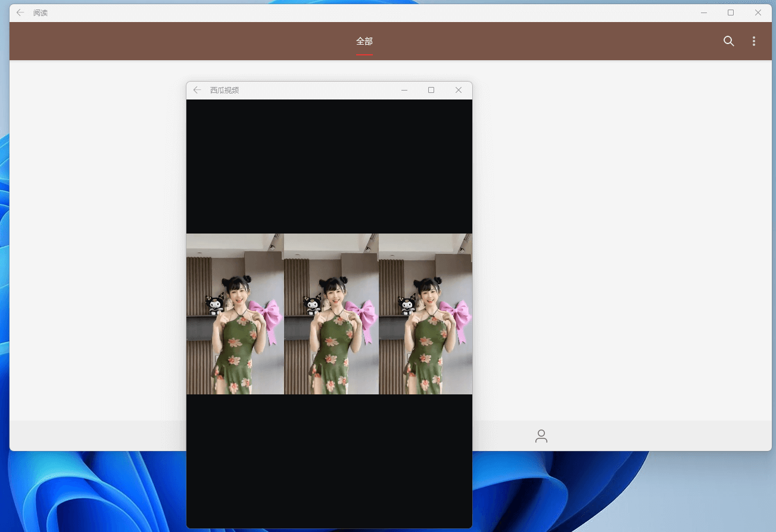Maximize the 西瓜视频 window
This screenshot has height=532, width=776.
point(431,90)
